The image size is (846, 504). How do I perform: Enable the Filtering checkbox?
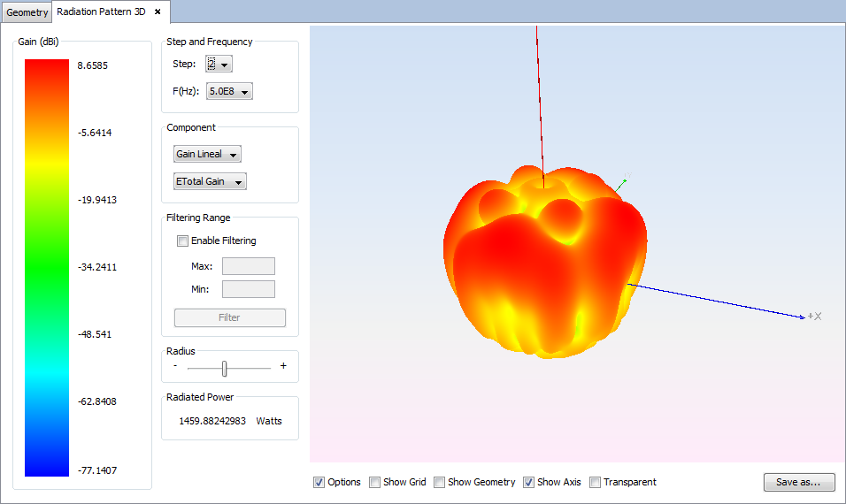click(x=183, y=241)
